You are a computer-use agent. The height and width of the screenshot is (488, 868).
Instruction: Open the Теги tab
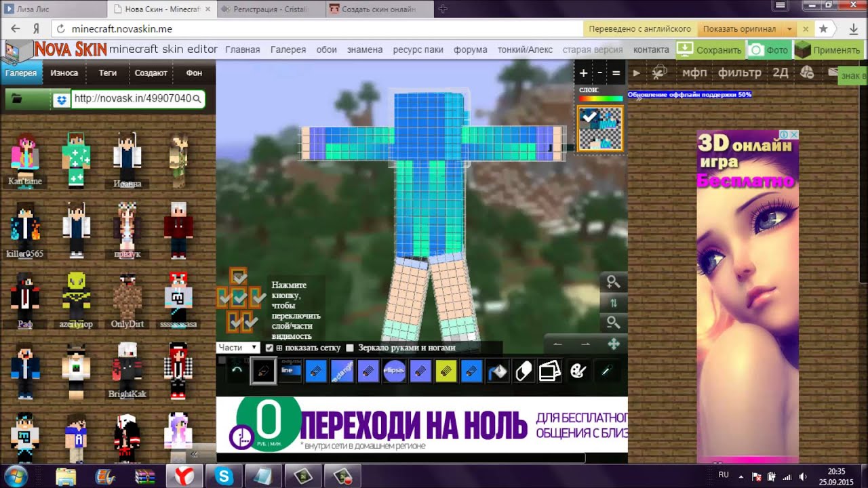click(x=108, y=73)
